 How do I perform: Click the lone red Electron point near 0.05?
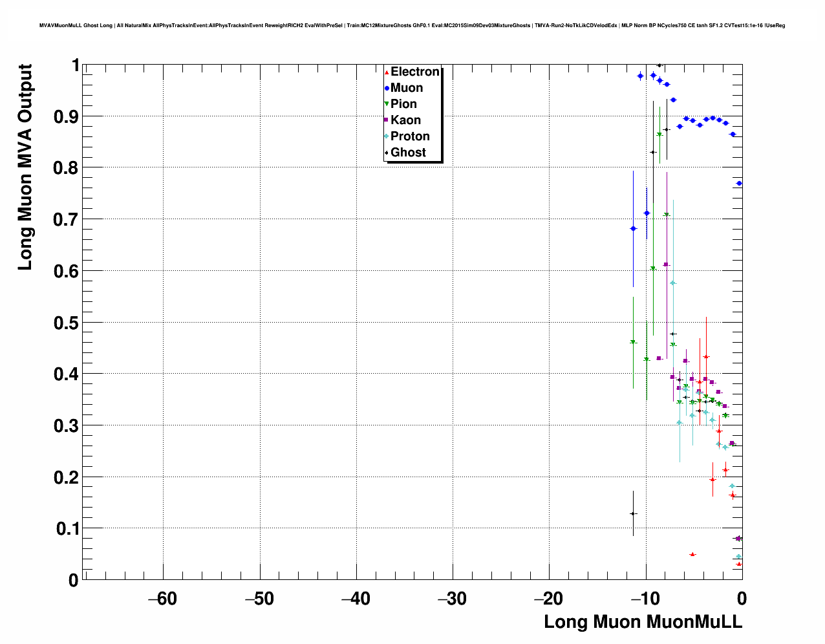[x=692, y=554]
